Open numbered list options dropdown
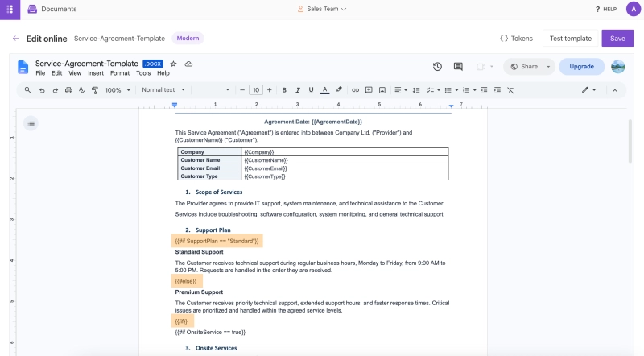The height and width of the screenshot is (356, 644). [475, 90]
